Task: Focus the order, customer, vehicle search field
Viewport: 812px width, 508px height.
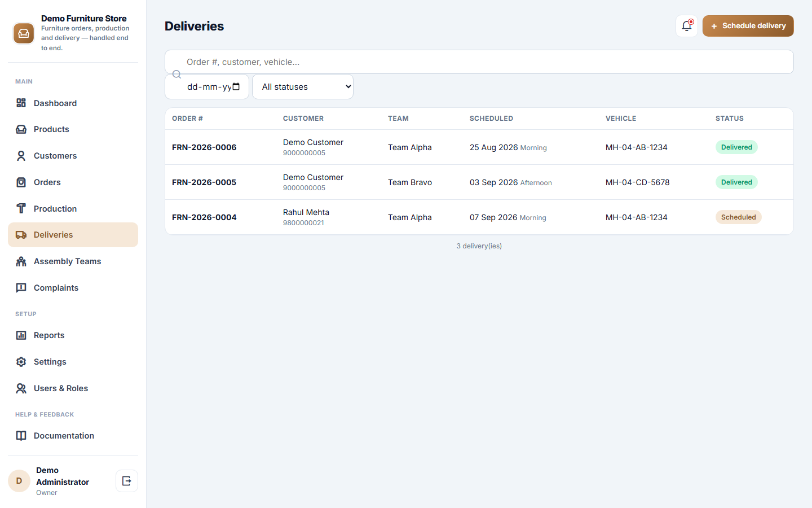Action: coord(479,62)
